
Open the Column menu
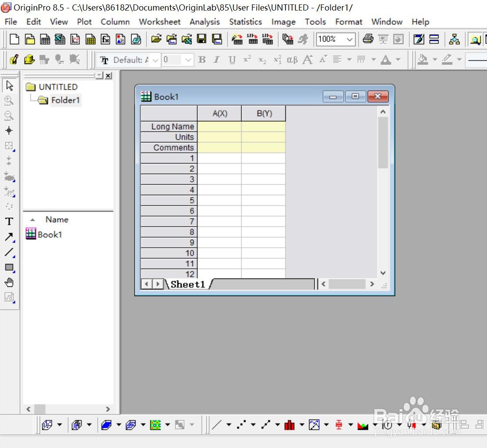pyautogui.click(x=115, y=22)
